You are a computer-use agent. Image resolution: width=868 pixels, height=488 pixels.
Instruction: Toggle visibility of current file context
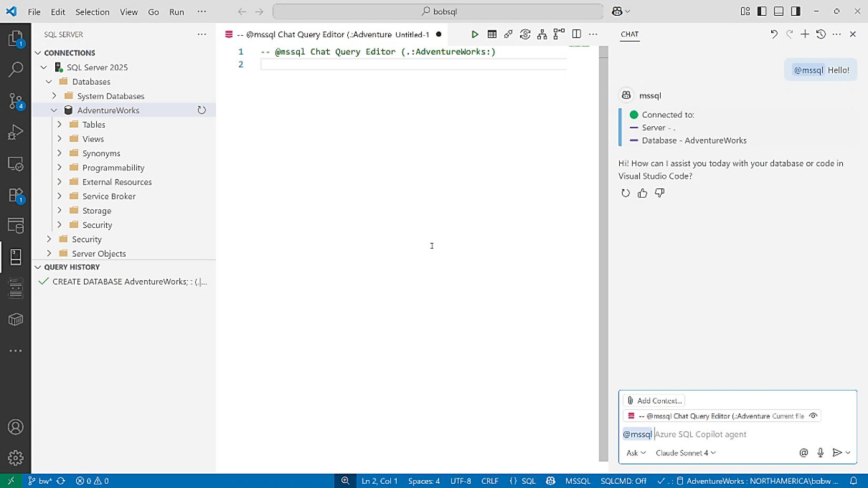click(x=813, y=416)
